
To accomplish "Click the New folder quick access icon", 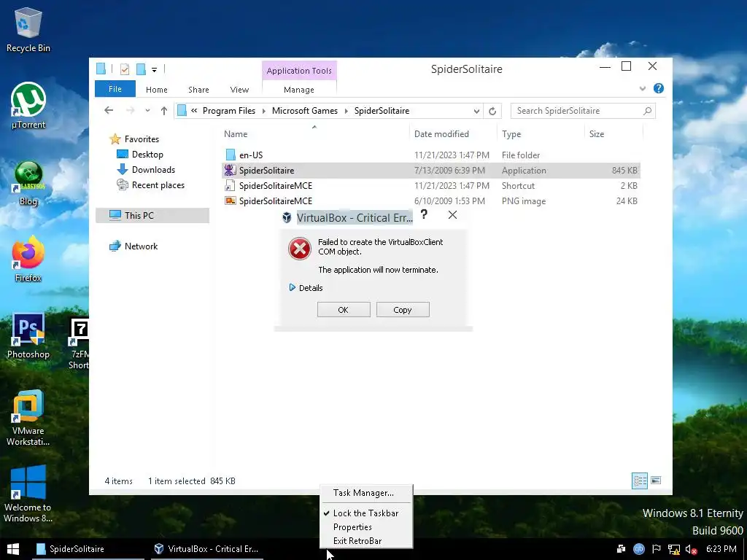I will pyautogui.click(x=141, y=69).
